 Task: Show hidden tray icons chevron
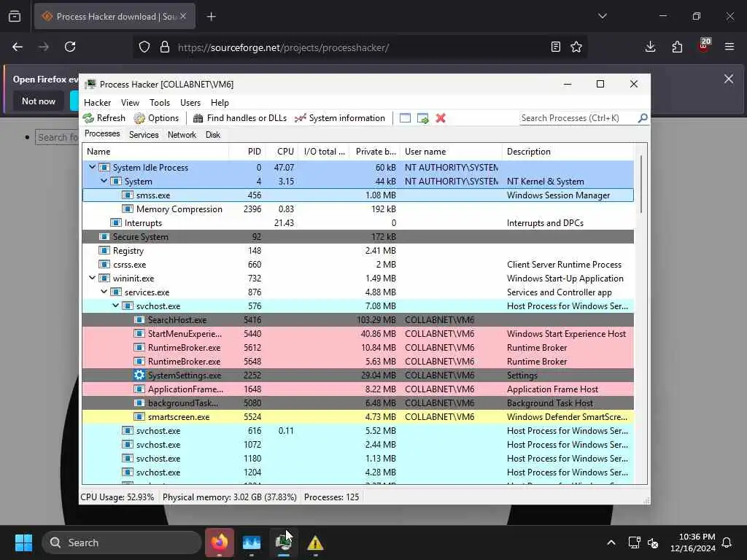click(611, 542)
